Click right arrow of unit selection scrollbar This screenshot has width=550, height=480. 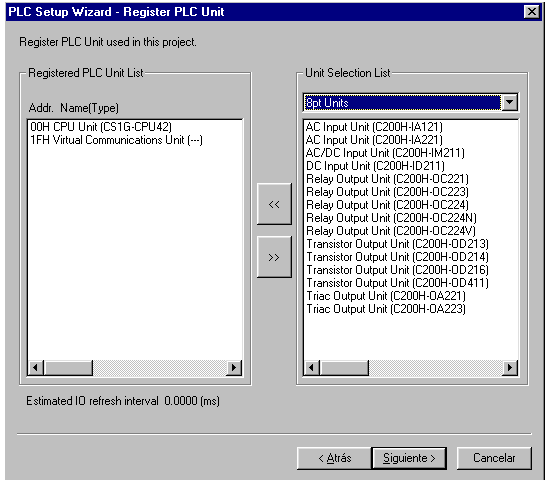510,367
